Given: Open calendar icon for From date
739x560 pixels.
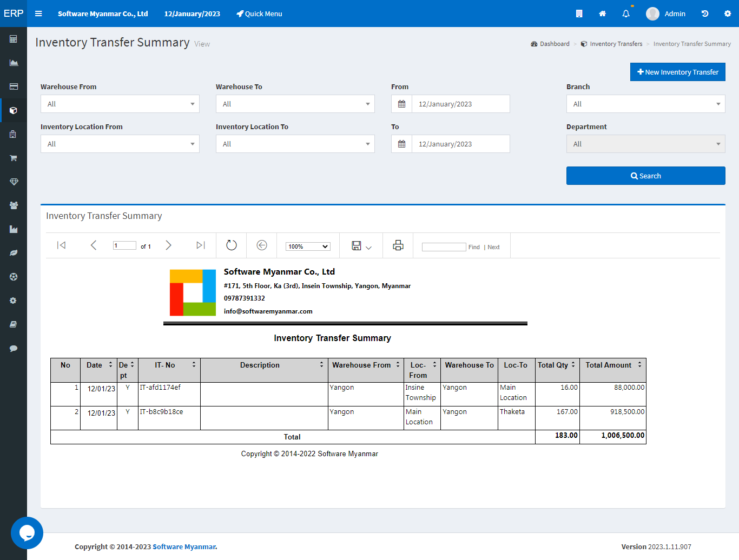Looking at the screenshot, I should pos(401,104).
